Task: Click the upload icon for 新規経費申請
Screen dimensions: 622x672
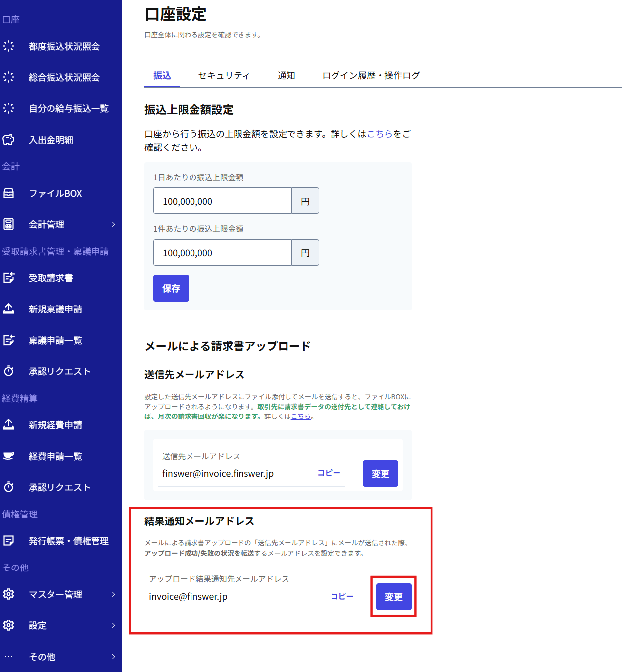Action: [9, 425]
